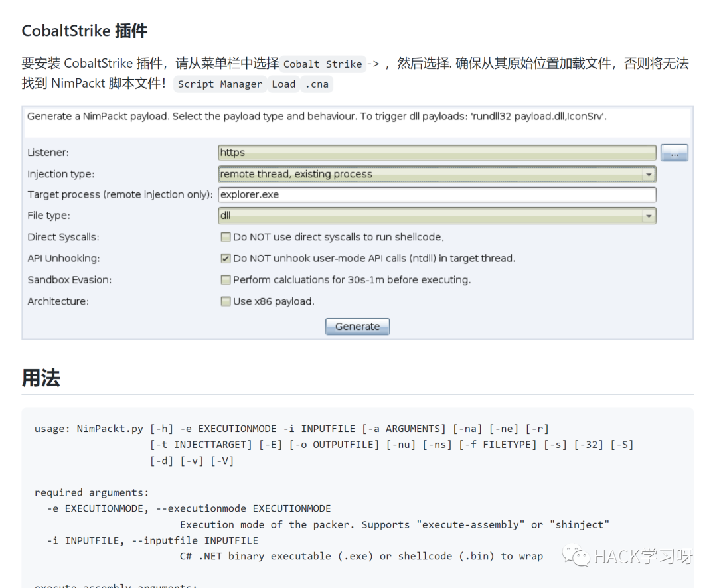Image resolution: width=717 pixels, height=588 pixels.
Task: Click the 'Listener:' label
Action: pyautogui.click(x=48, y=153)
